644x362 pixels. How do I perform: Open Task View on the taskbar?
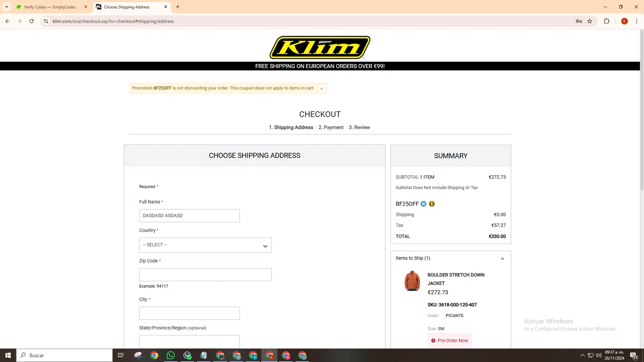[121, 355]
